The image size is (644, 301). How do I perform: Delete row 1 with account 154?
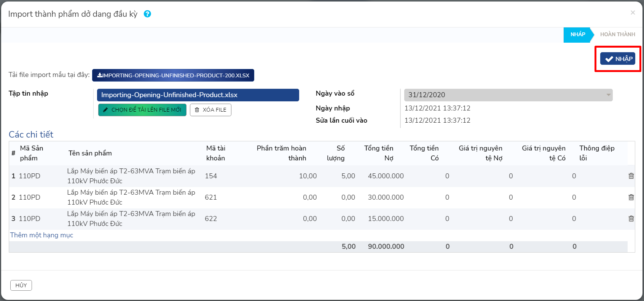[x=631, y=176]
